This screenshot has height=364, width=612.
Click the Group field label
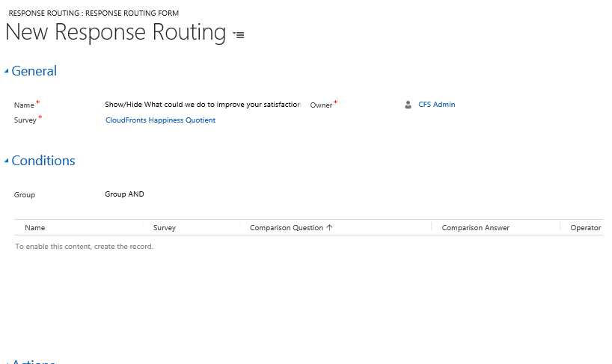pyautogui.click(x=25, y=195)
